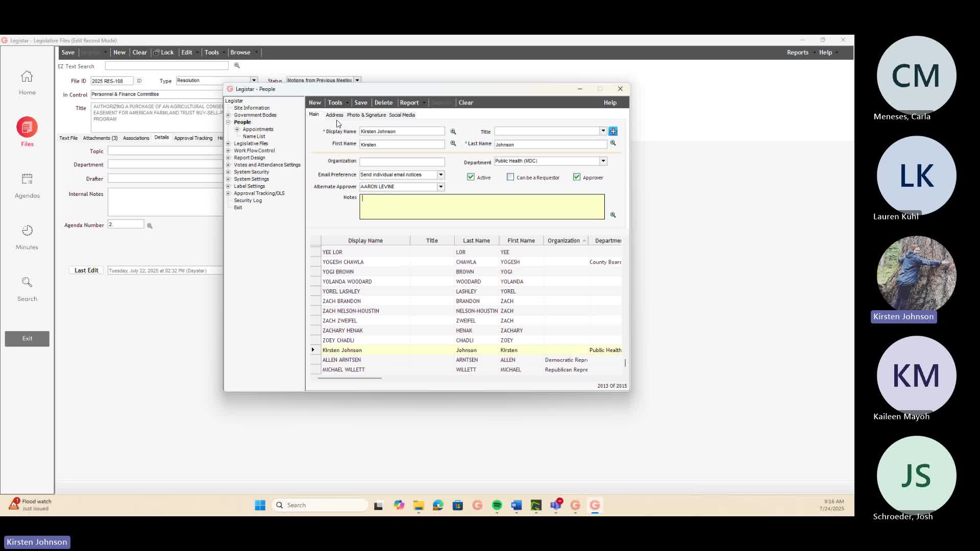
Task: Enable the Can be a Requestor checkbox
Action: point(510,177)
